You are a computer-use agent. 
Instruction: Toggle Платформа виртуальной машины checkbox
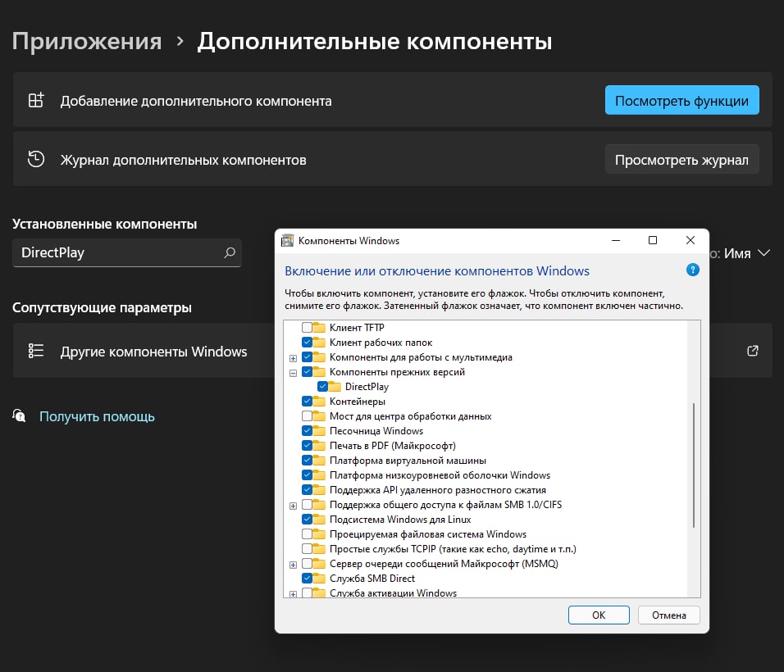coord(307,461)
